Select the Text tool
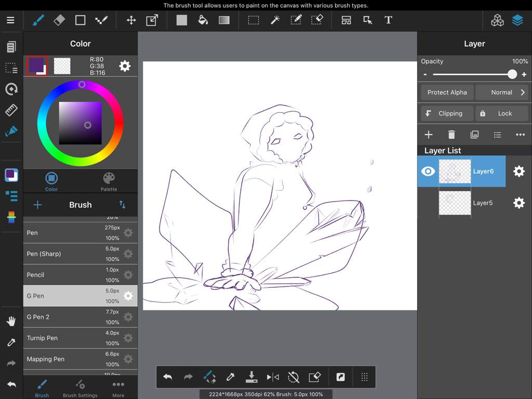 (389, 20)
